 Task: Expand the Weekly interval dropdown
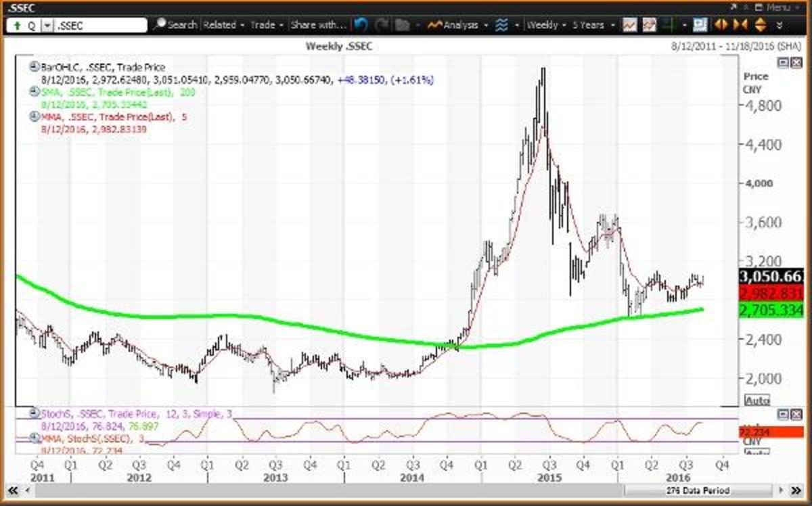[546, 25]
